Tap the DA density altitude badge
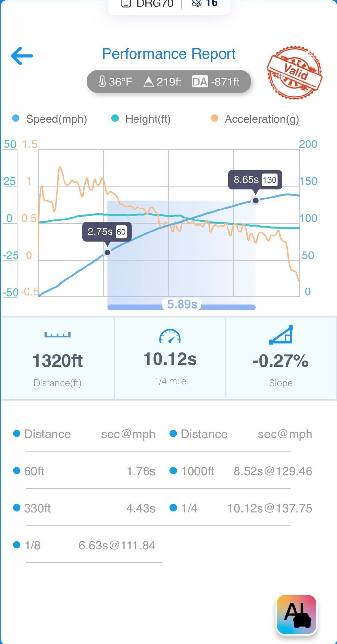The height and width of the screenshot is (644, 337). [200, 82]
